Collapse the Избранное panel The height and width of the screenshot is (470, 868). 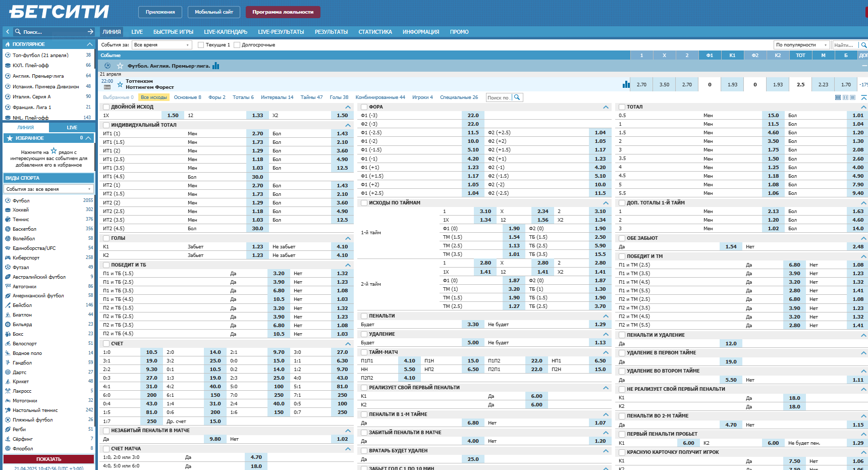tap(89, 138)
